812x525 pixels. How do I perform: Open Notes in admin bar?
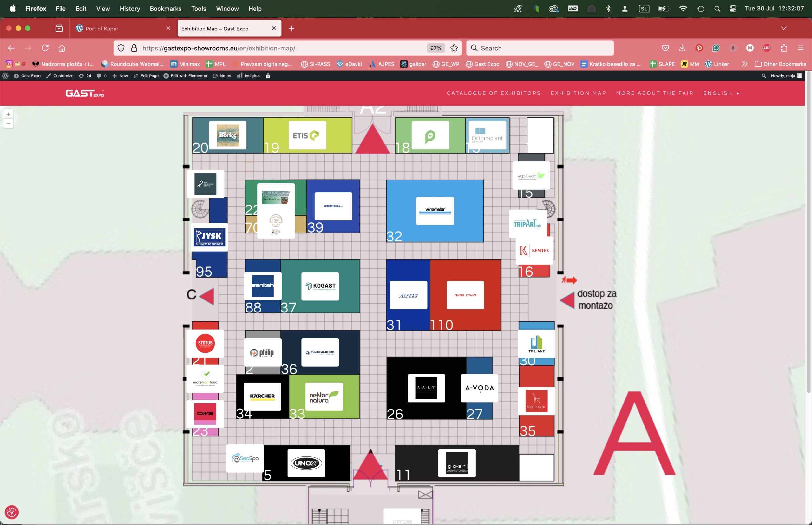[222, 76]
